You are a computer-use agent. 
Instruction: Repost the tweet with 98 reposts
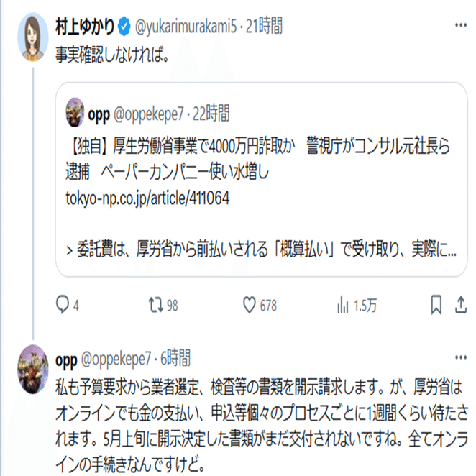[155, 306]
